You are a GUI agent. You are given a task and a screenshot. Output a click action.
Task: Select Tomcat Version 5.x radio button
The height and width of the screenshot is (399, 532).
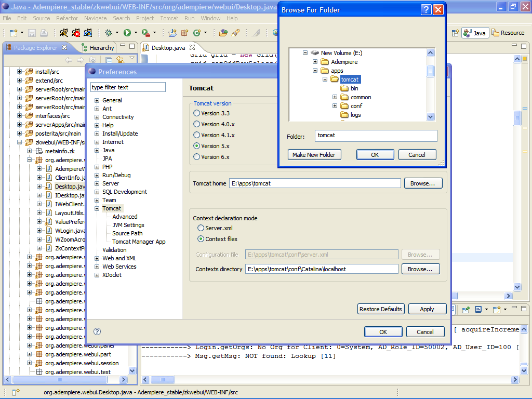(196, 145)
